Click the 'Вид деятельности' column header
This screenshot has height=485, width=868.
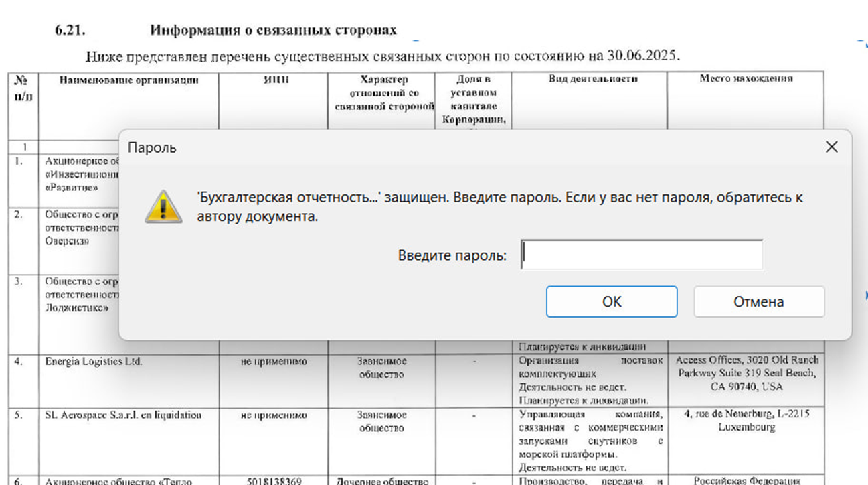click(593, 79)
